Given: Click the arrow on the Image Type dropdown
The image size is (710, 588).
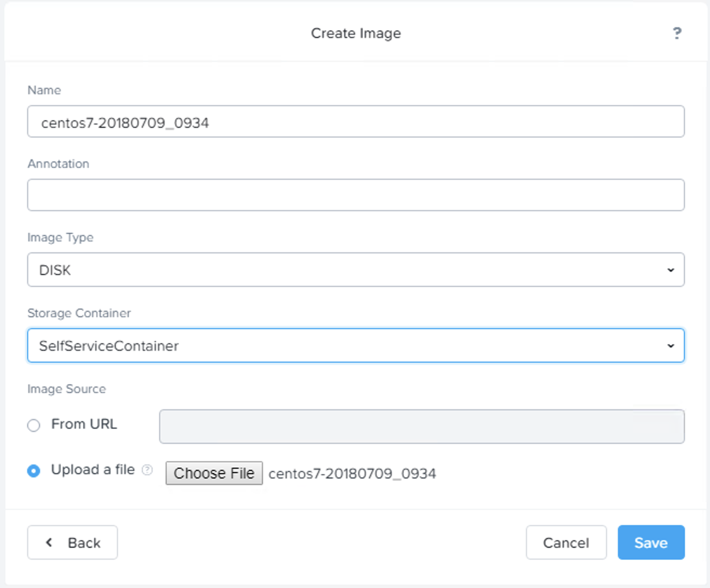Looking at the screenshot, I should (x=670, y=270).
